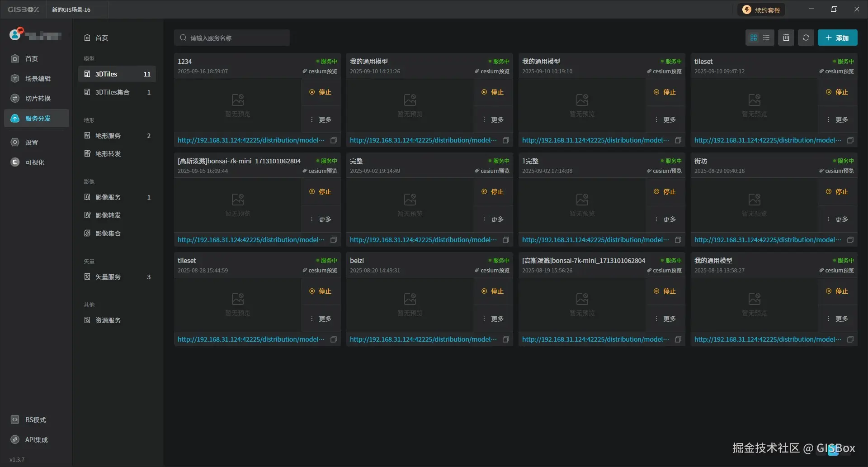Image resolution: width=868 pixels, height=467 pixels.
Task: Expand 更多 options on the 完整 card
Action: pyautogui.click(x=493, y=219)
